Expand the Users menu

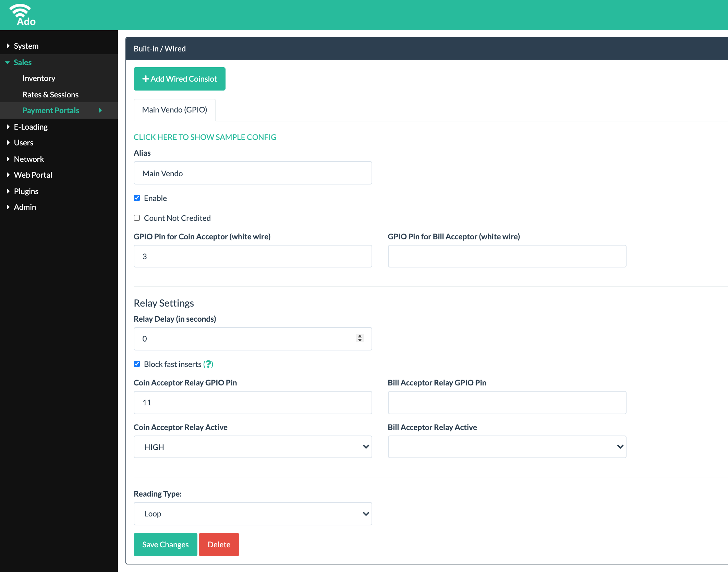[59, 143]
